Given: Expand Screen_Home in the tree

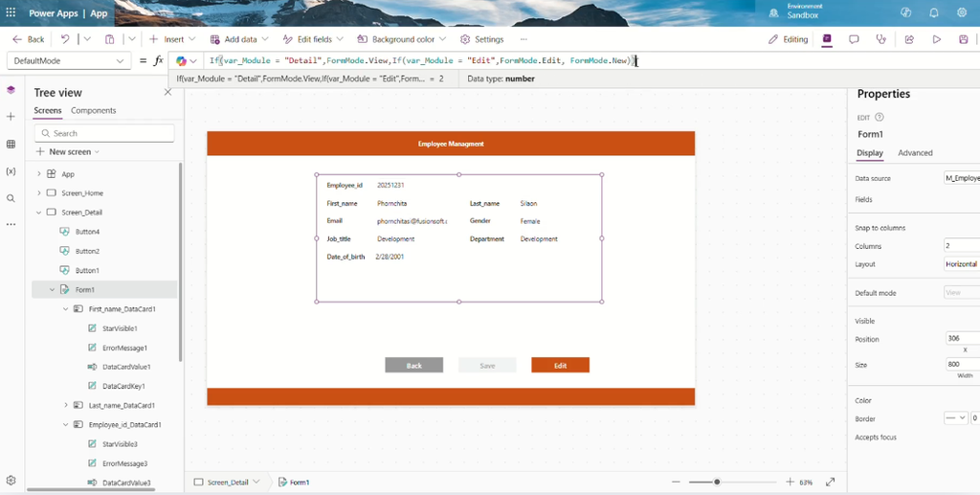Looking at the screenshot, I should pos(38,193).
